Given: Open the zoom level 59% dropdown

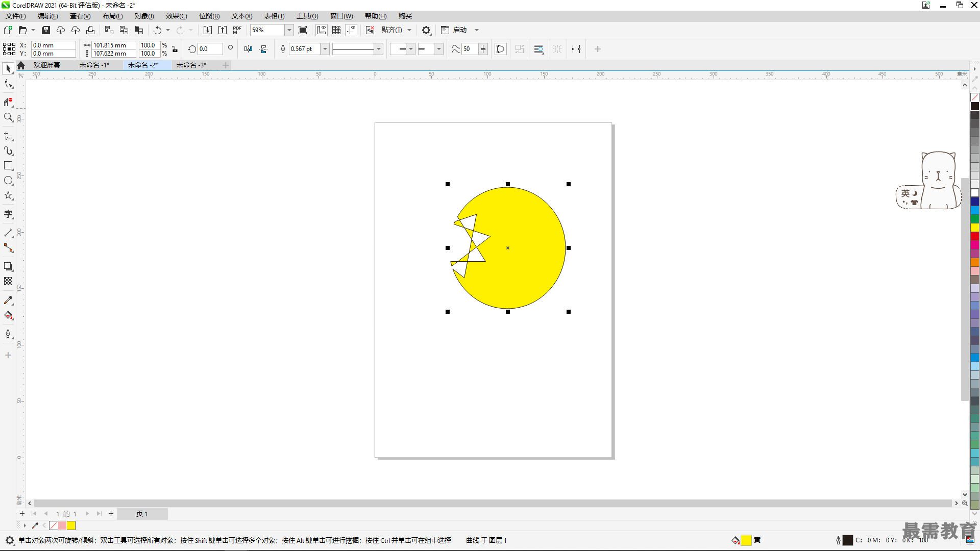Looking at the screenshot, I should coord(289,30).
